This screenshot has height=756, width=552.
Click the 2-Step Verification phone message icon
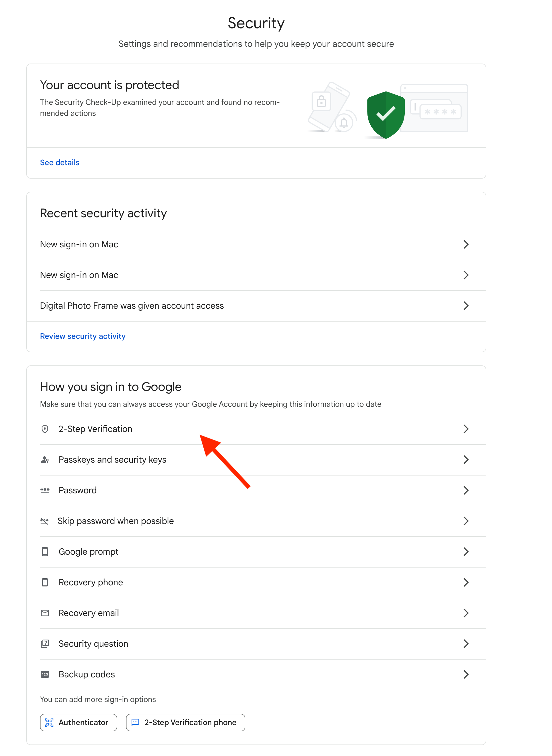[135, 723]
